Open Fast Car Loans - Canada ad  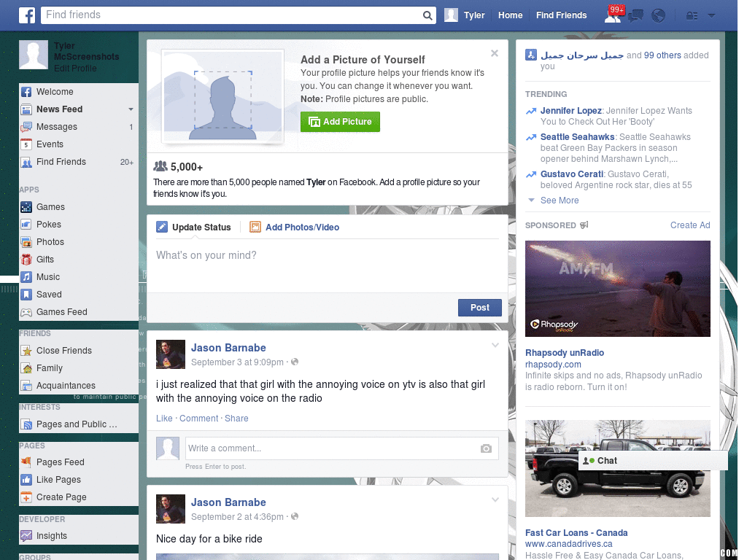pyautogui.click(x=576, y=533)
